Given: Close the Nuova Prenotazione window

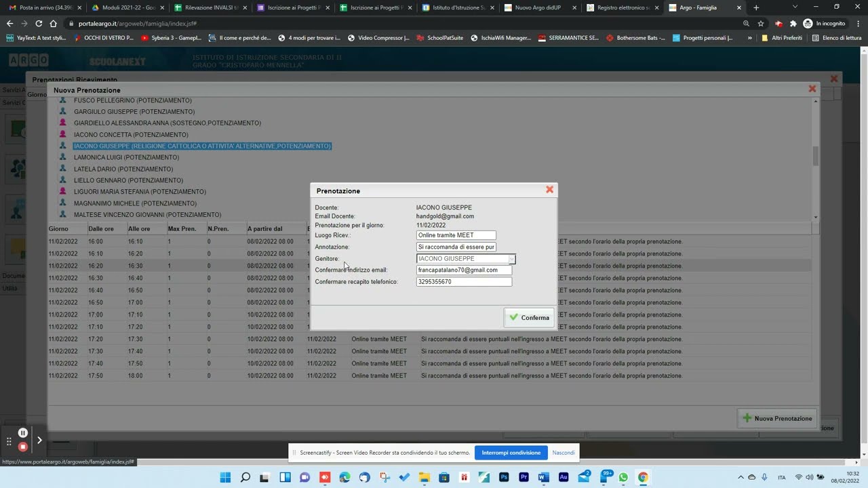Looking at the screenshot, I should (812, 89).
